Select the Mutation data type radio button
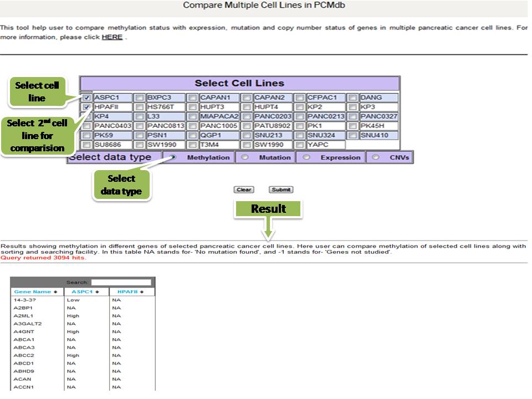532x399 pixels. click(x=245, y=157)
